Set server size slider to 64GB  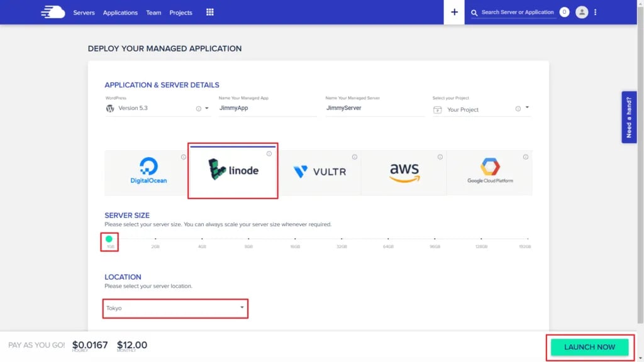point(388,239)
